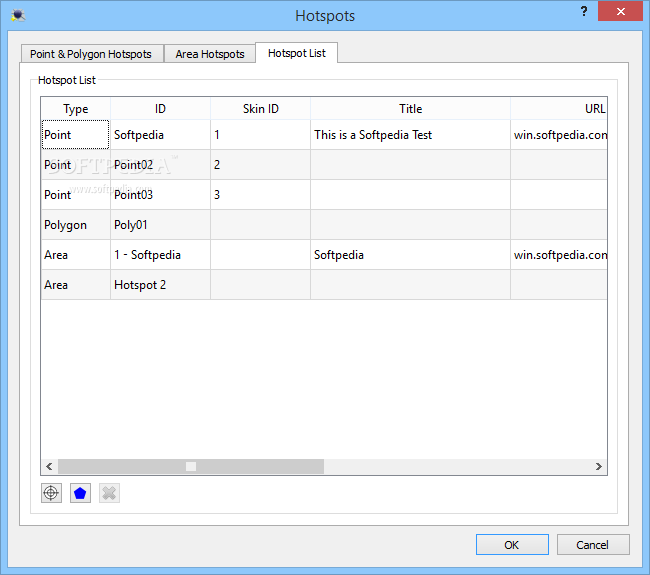Click the application icon in title bar
Image resolution: width=650 pixels, height=575 pixels.
tap(18, 15)
